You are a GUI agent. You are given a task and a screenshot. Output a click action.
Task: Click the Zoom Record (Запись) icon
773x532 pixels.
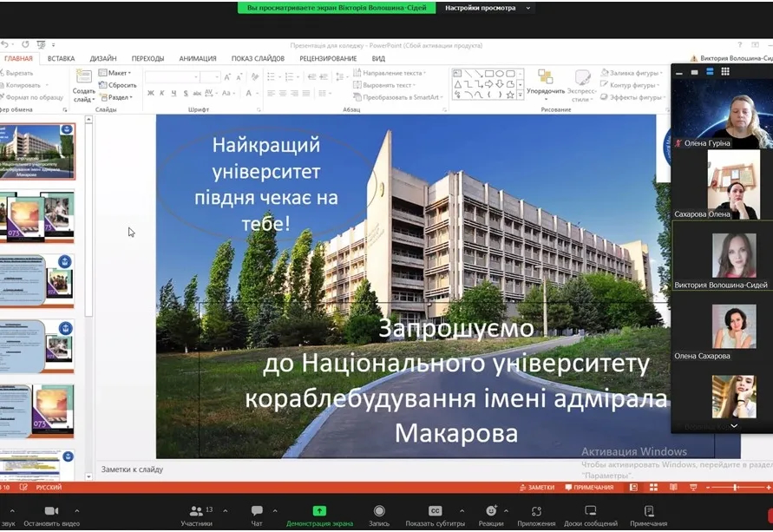pos(379,511)
